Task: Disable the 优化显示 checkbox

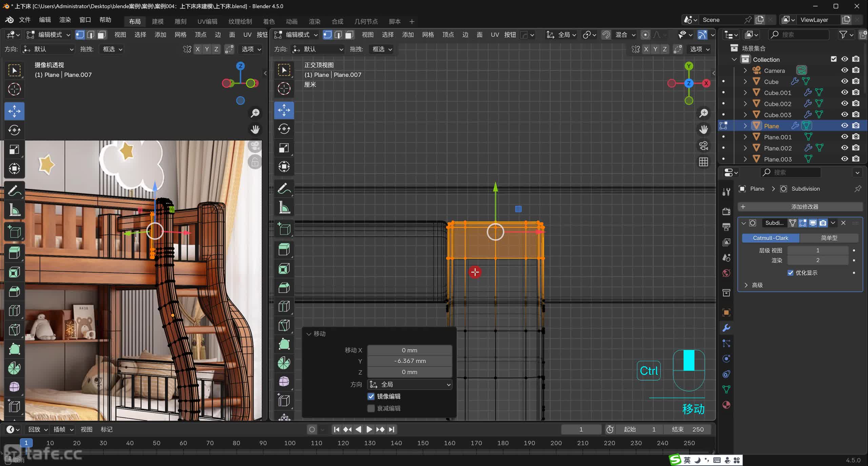Action: pyautogui.click(x=790, y=273)
